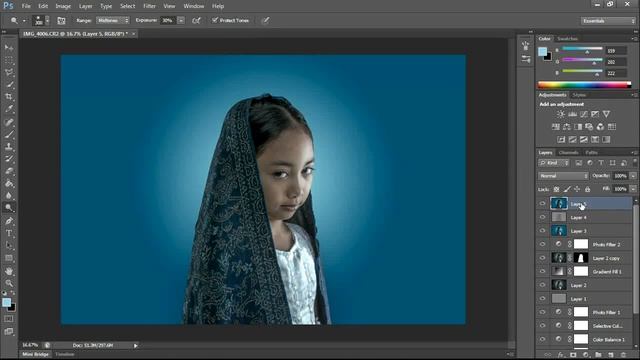Switch to the Paths tab

tap(591, 153)
